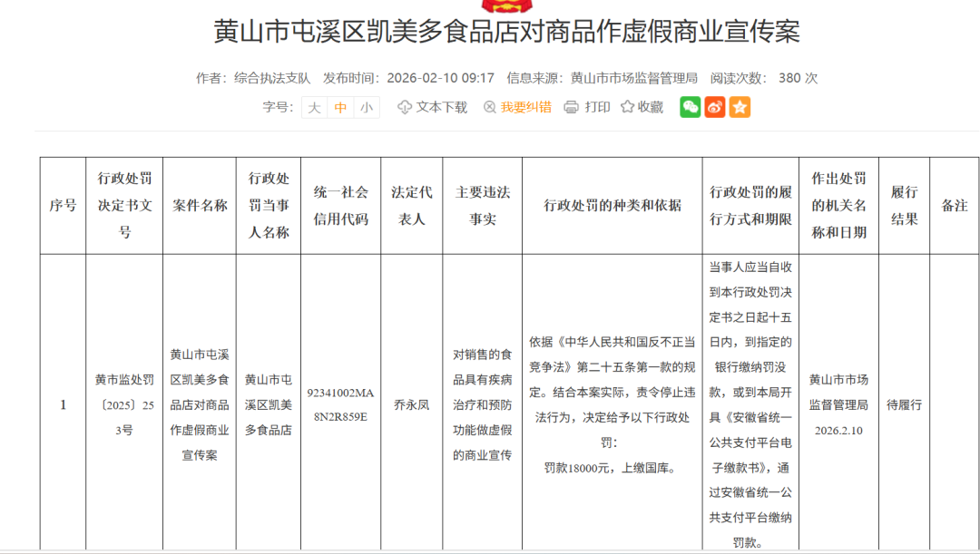This screenshot has height=554, width=980.
Task: Click the 法定代表人 column header
Action: tap(412, 206)
